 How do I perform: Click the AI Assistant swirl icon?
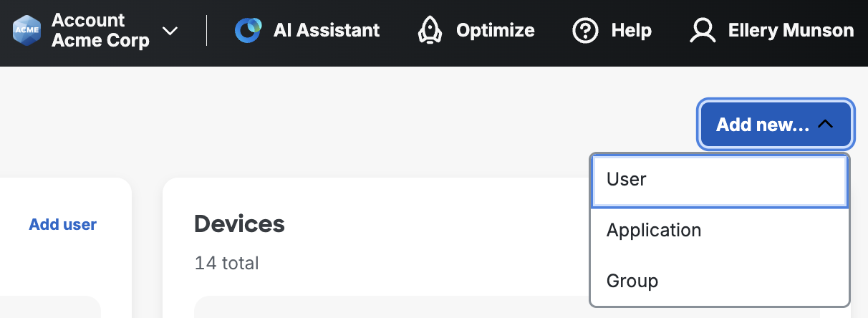(249, 30)
